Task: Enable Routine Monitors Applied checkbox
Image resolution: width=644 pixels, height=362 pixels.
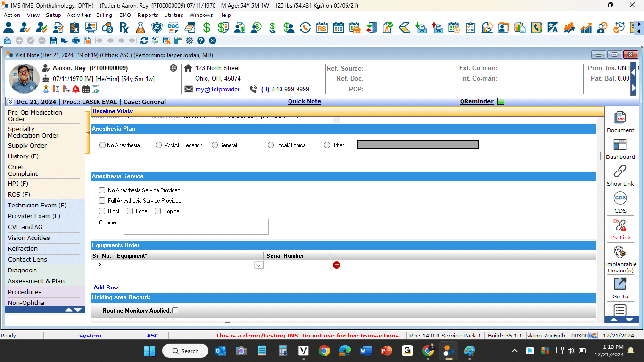Action: point(175,311)
